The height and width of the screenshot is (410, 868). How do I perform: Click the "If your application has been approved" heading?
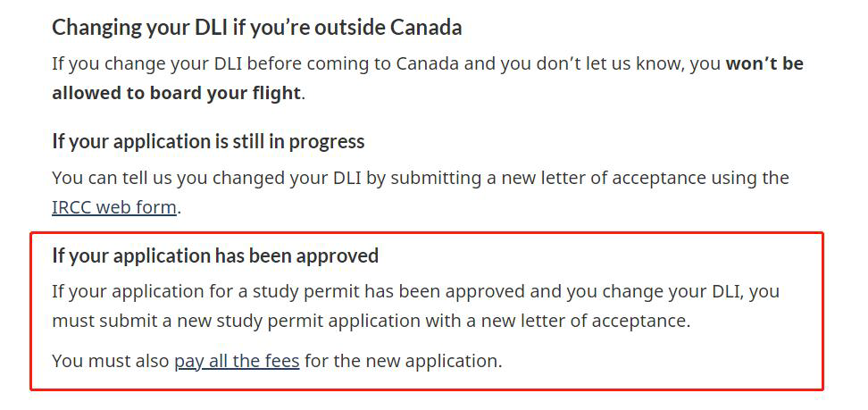(215, 255)
